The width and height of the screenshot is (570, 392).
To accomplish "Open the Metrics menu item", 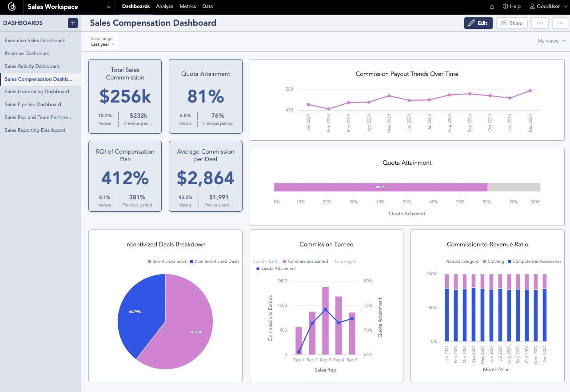I will [x=187, y=6].
